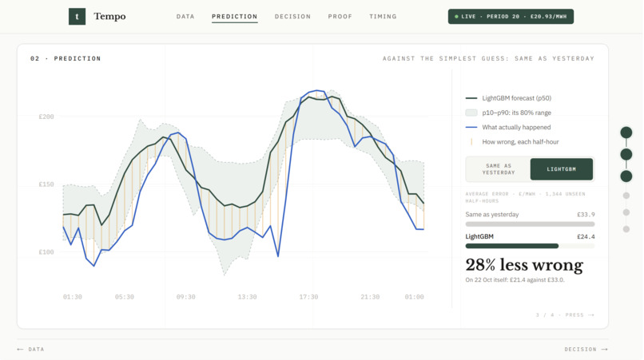Click the 'What actually happened' blue legend line

click(471, 127)
